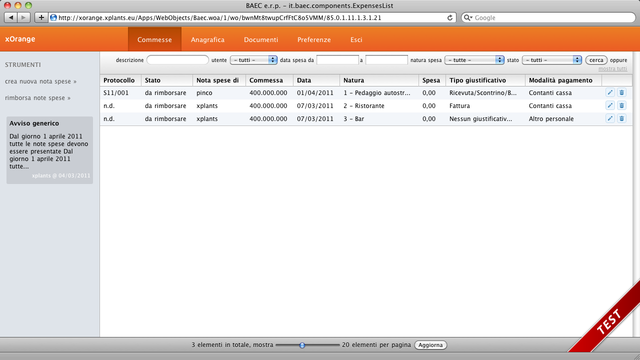Screen dimensions: 640x360
Task: Go forward in browser history
Action: [24, 18]
